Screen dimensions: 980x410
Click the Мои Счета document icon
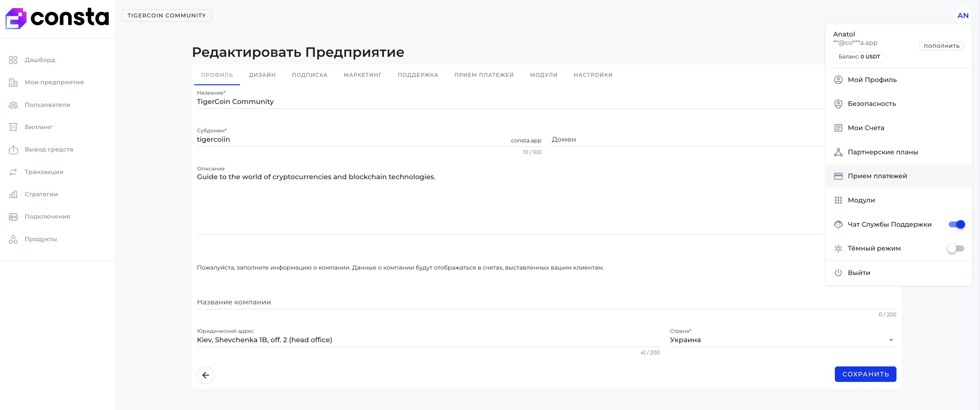point(838,128)
